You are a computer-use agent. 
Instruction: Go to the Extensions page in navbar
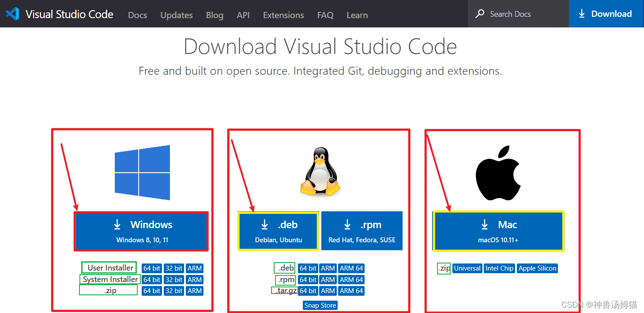coord(283,15)
